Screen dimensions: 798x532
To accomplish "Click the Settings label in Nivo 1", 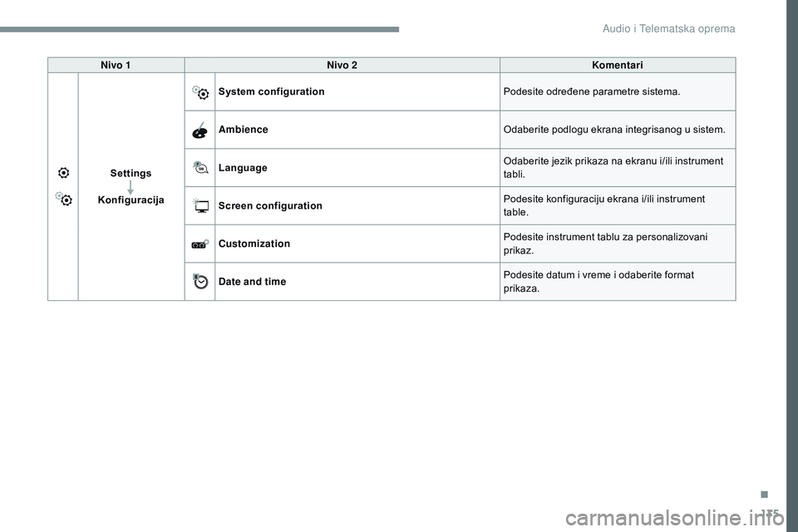I will point(131,173).
